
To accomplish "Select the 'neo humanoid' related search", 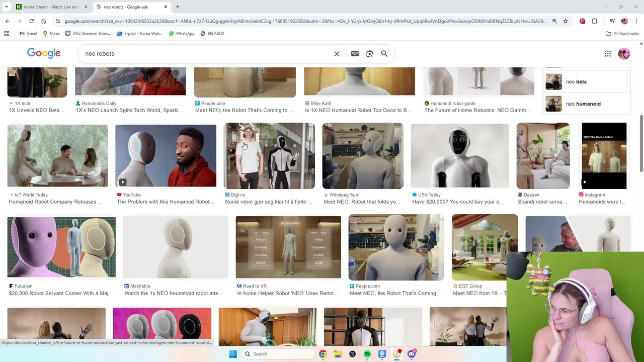I will (x=587, y=104).
